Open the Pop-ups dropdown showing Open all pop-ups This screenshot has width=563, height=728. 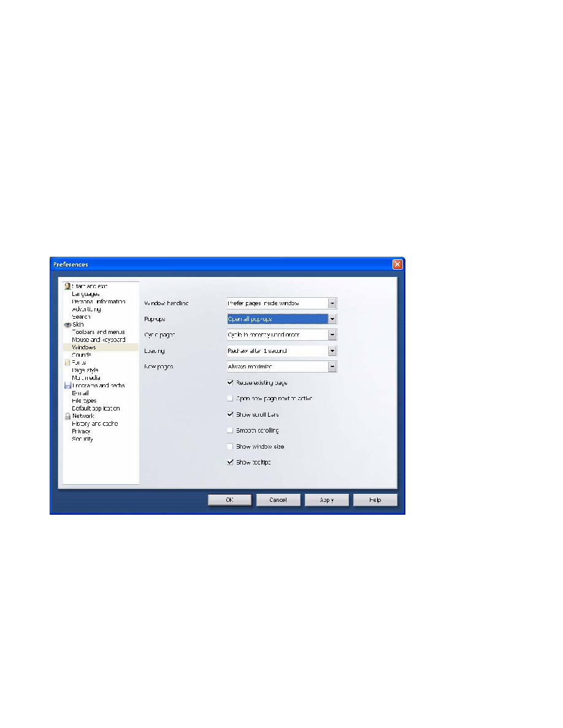tap(281, 319)
